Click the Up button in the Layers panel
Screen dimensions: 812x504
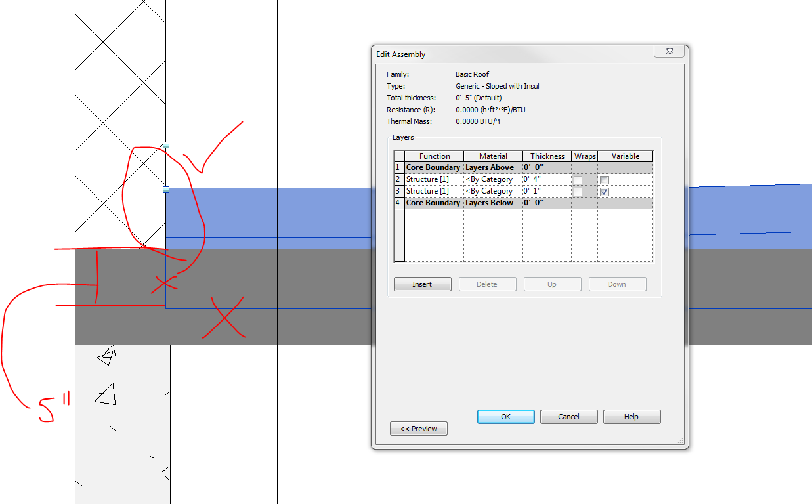(x=552, y=283)
